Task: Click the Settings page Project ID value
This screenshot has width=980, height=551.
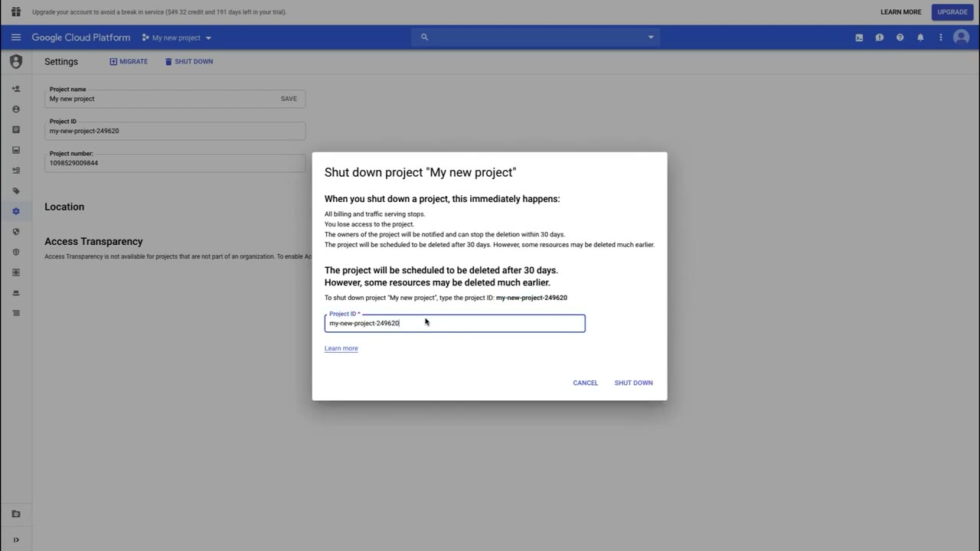Action: point(84,131)
